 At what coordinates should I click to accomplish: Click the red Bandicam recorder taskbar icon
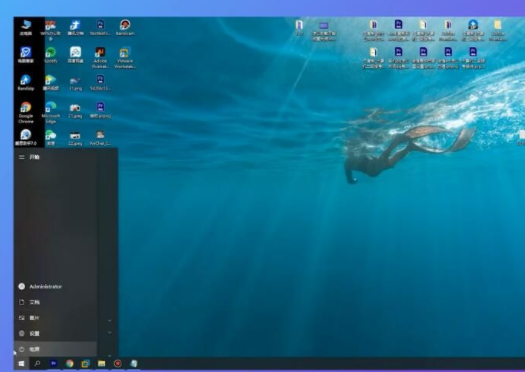pyautogui.click(x=118, y=363)
